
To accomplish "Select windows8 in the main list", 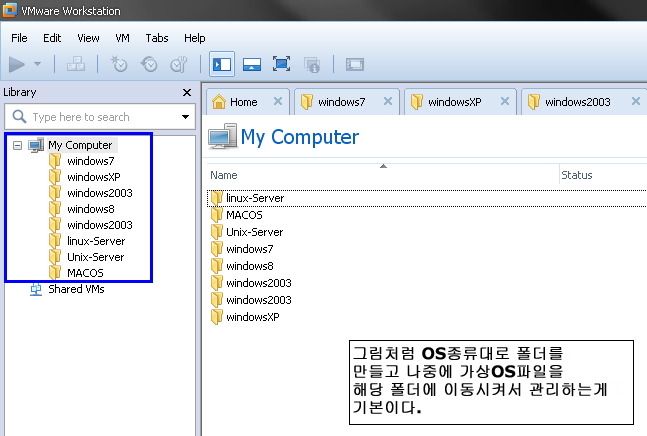I will (x=250, y=266).
